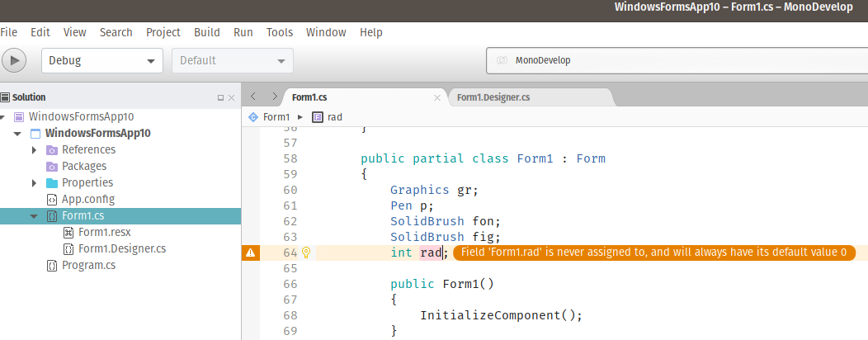Viewport: 868px width, 340px height.
Task: Open the Build menu
Action: coord(207,32)
